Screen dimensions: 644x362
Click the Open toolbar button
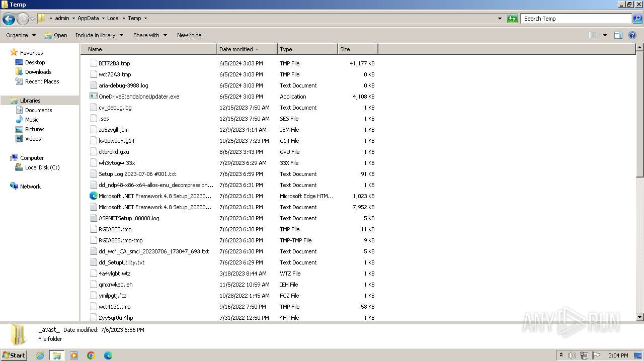(x=56, y=35)
